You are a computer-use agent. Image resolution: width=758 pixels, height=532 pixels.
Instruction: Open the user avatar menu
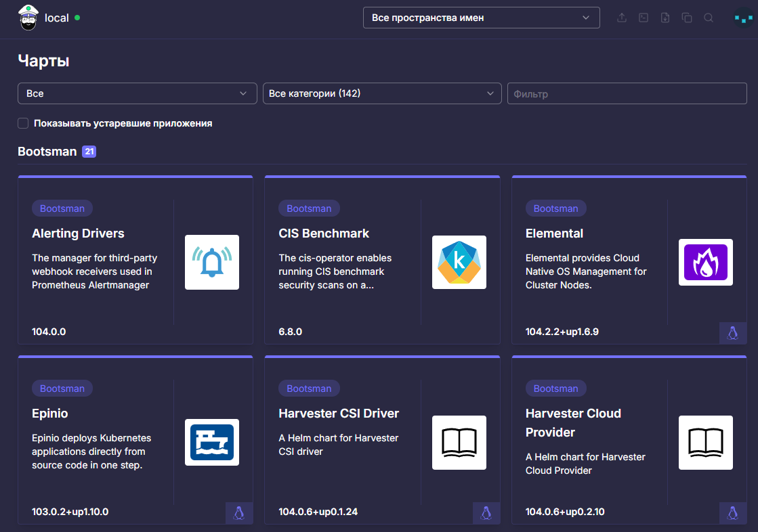[743, 18]
